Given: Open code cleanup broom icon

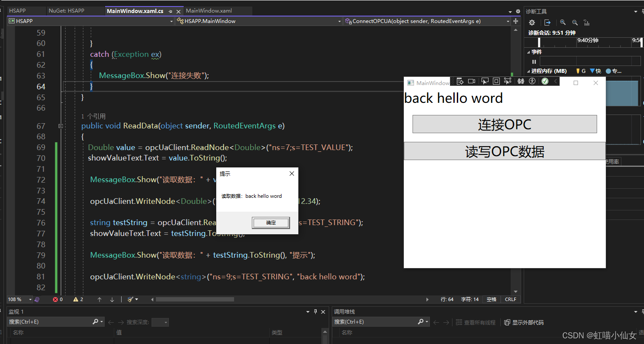Looking at the screenshot, I should pyautogui.click(x=130, y=299).
